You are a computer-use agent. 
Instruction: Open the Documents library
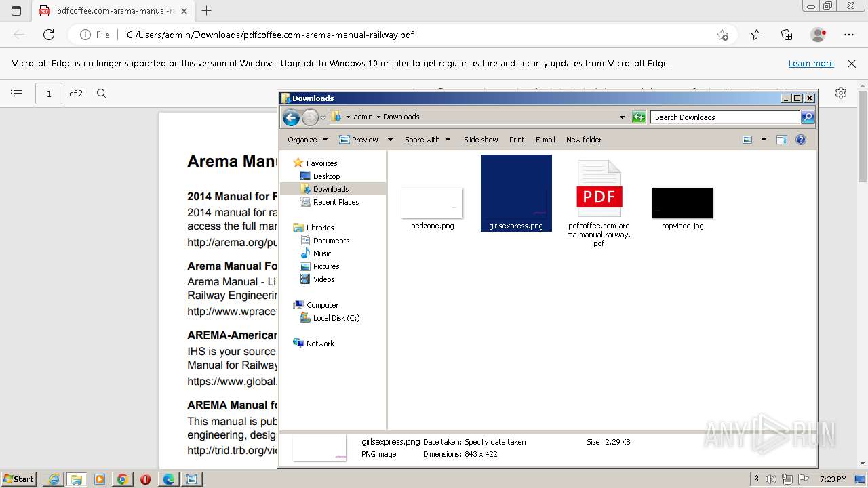click(331, 241)
